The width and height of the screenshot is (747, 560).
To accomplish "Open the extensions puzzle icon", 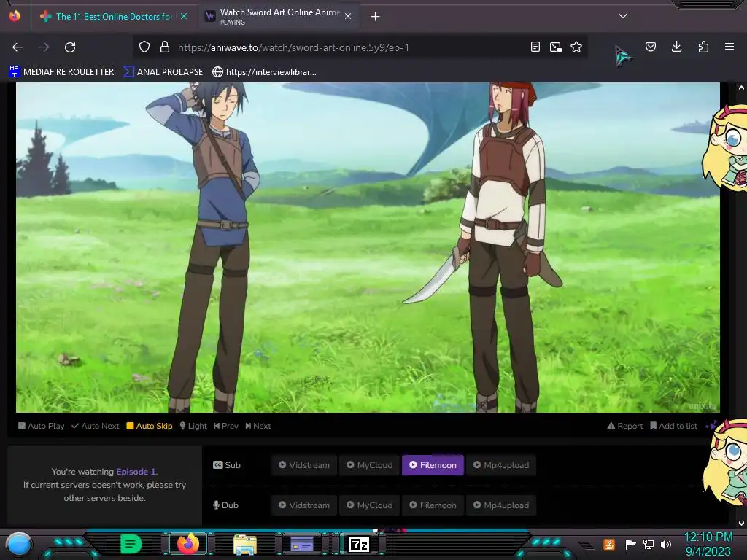I will coord(703,47).
